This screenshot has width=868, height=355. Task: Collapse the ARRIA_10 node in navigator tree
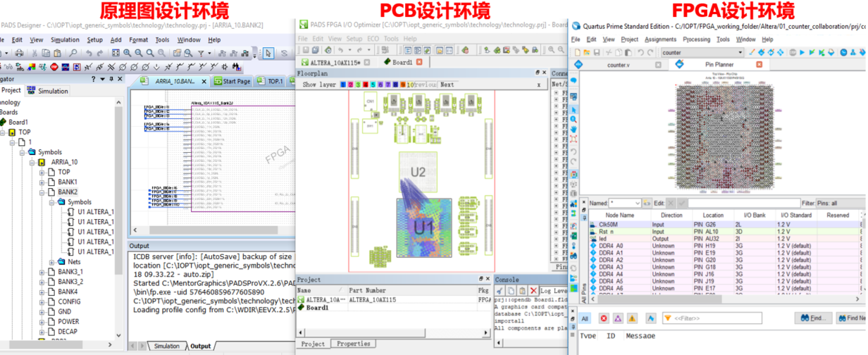32,162
